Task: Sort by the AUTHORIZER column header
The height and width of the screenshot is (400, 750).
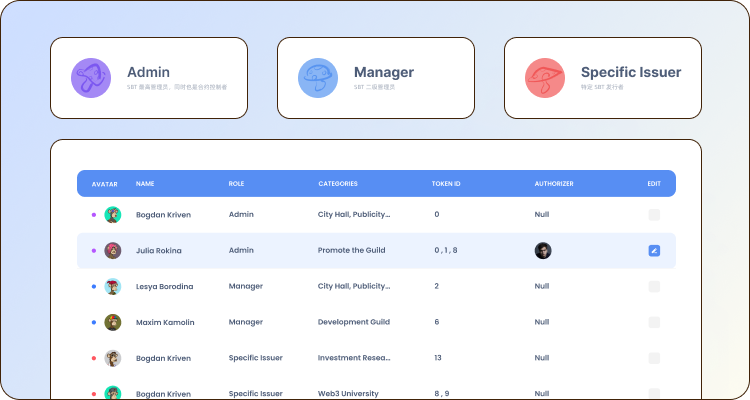Action: (554, 184)
